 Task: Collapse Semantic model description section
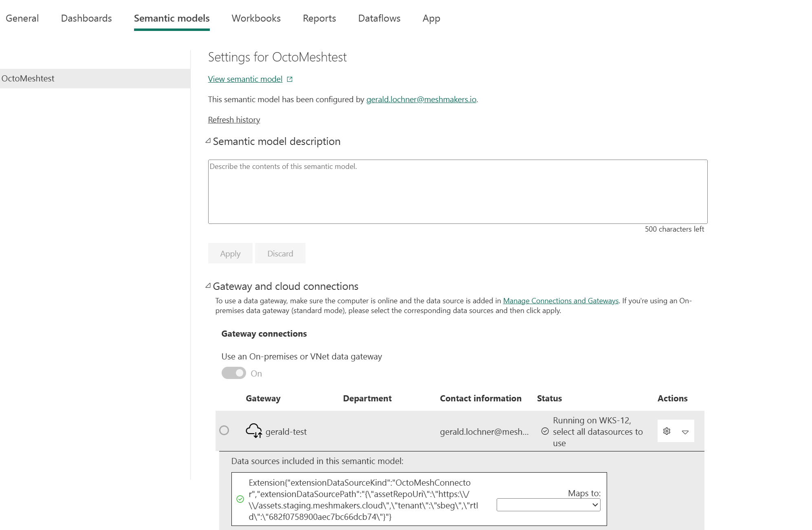click(208, 141)
